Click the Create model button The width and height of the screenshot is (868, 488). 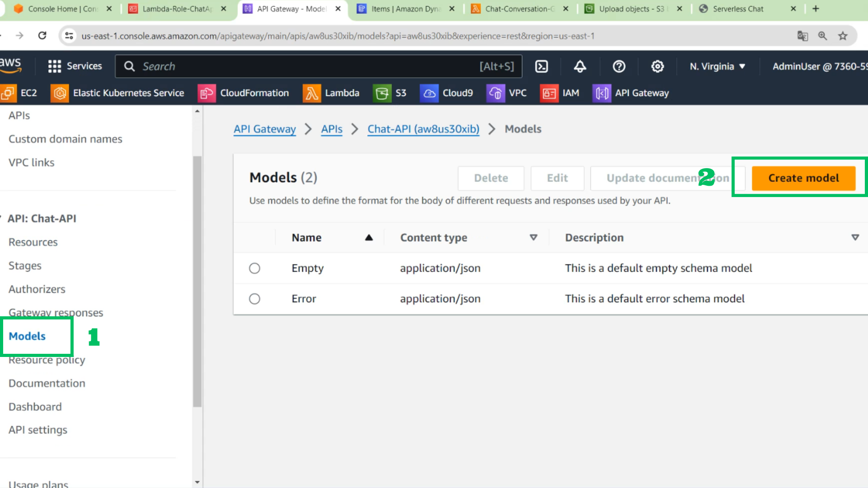pos(803,178)
